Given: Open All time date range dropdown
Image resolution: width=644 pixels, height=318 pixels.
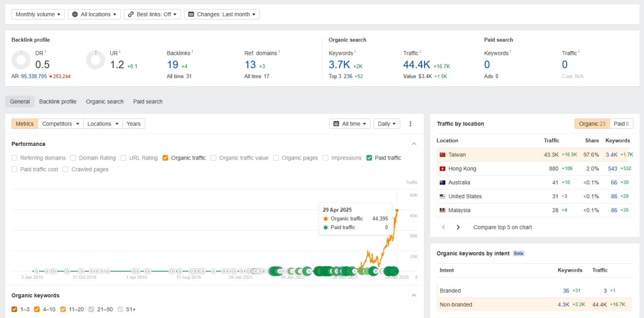Looking at the screenshot, I should 350,124.
